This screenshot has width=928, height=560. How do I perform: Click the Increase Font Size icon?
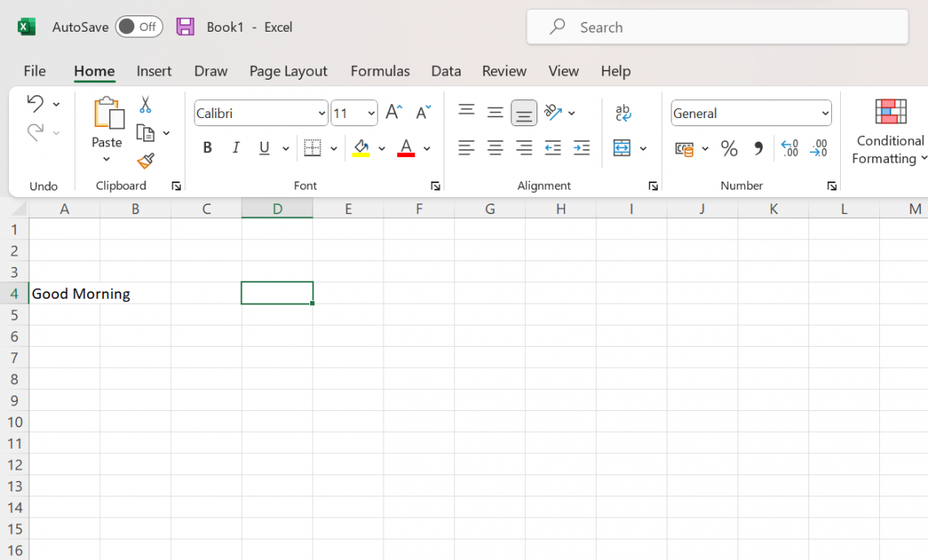pos(393,112)
